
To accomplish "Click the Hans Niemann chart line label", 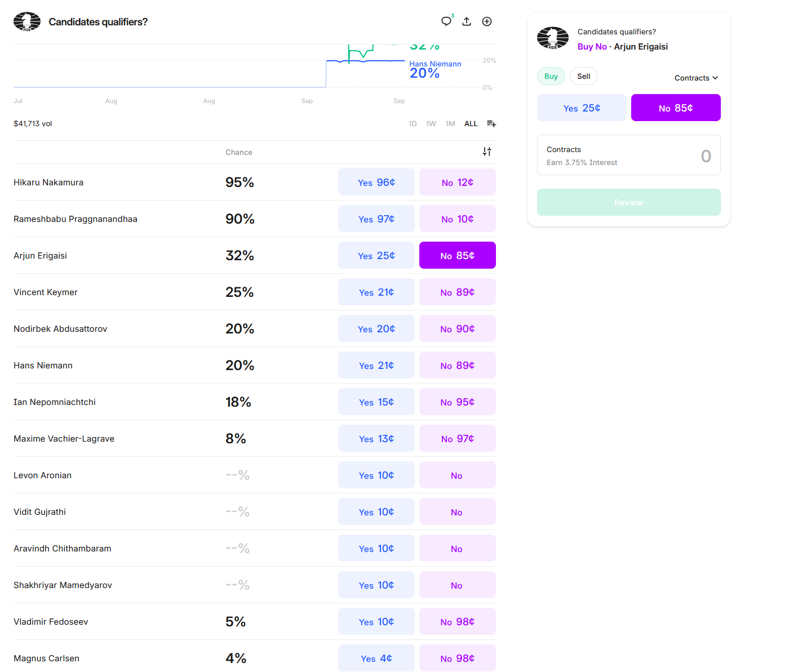I will click(435, 64).
